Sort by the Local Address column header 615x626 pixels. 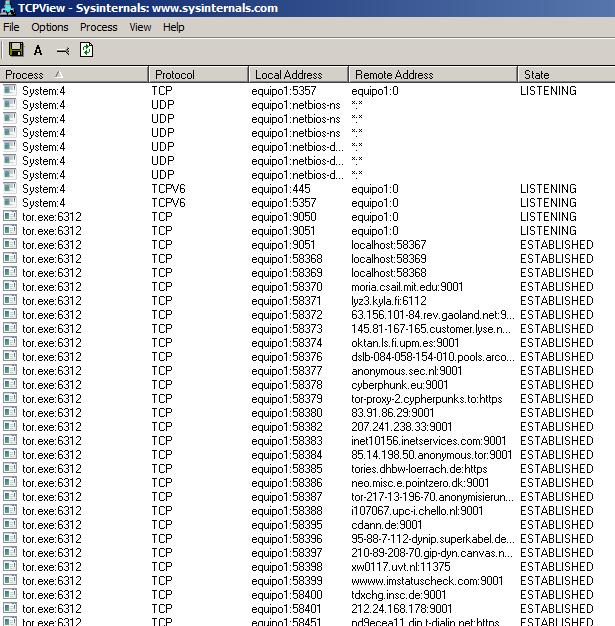(298, 75)
